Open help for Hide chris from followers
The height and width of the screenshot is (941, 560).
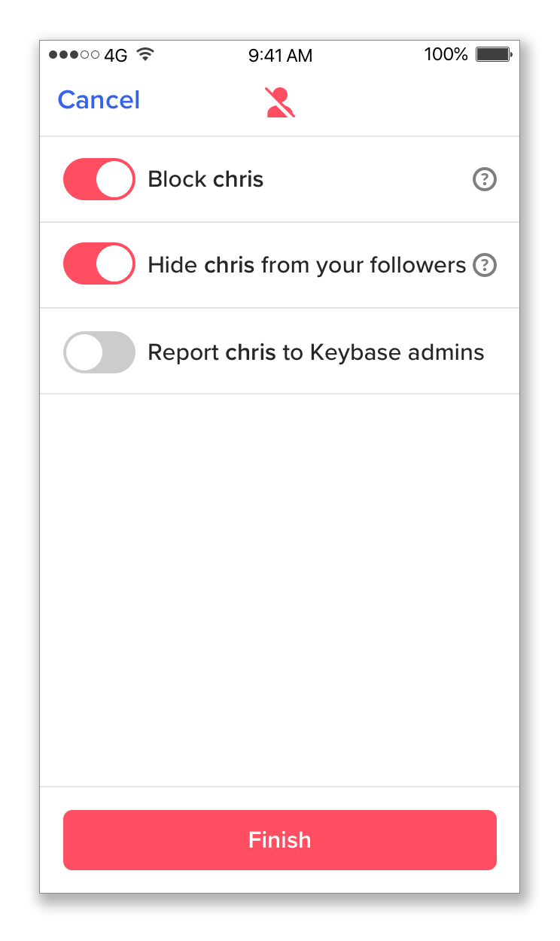[485, 266]
